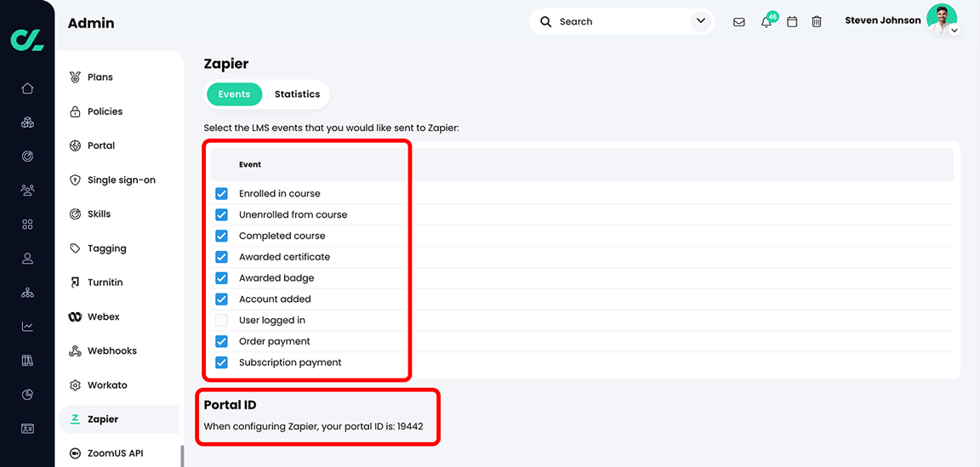The width and height of the screenshot is (980, 467).
Task: Click inside the Search input field
Action: pos(621,22)
